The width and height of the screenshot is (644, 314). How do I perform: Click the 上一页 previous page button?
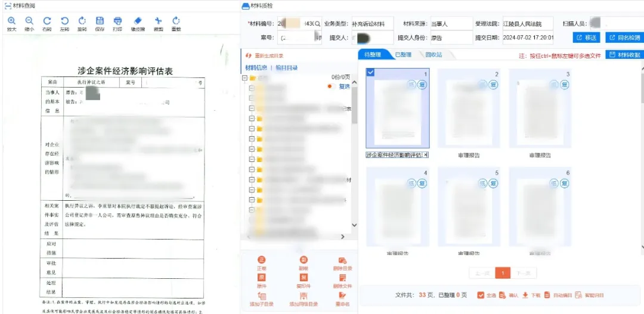(482, 273)
